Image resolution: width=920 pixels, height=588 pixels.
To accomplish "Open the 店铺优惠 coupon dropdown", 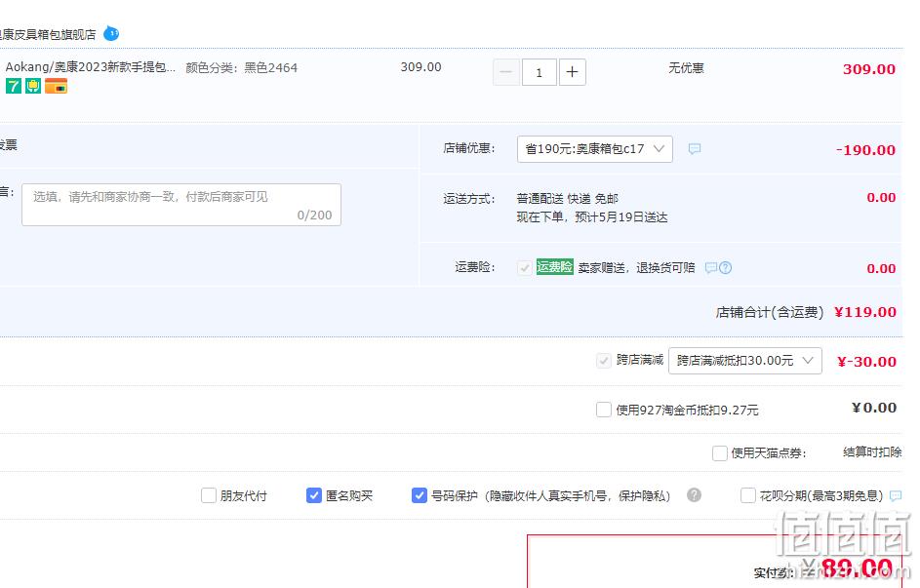I will click(594, 149).
